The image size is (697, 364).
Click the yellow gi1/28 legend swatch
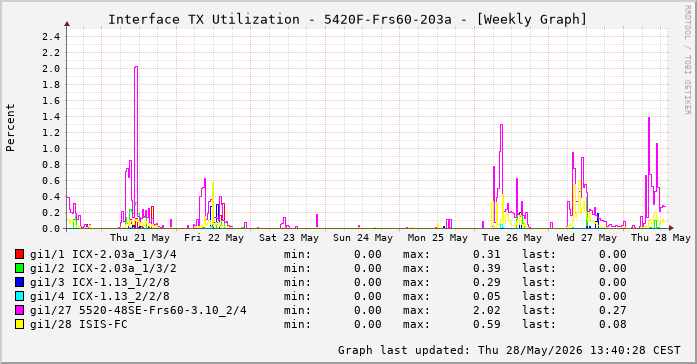click(x=19, y=324)
